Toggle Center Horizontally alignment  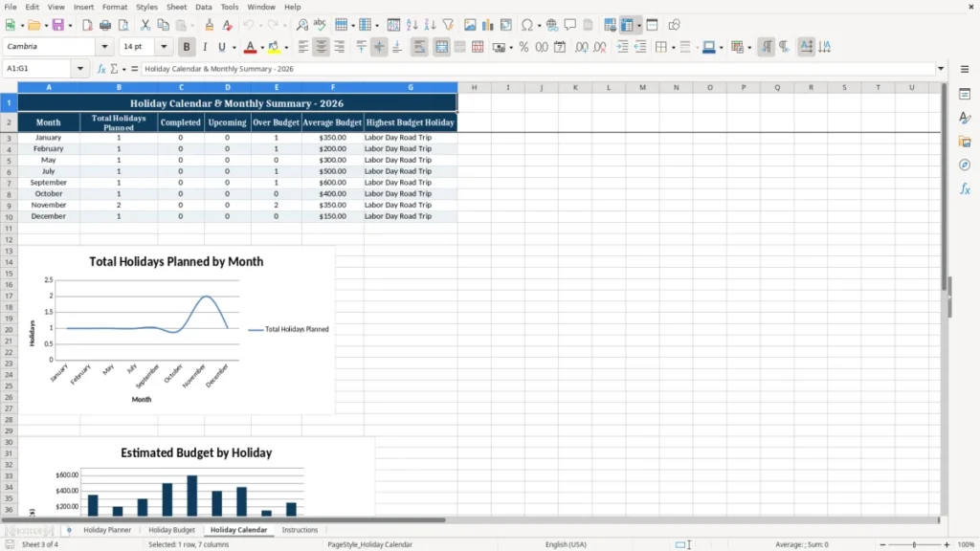click(x=322, y=47)
